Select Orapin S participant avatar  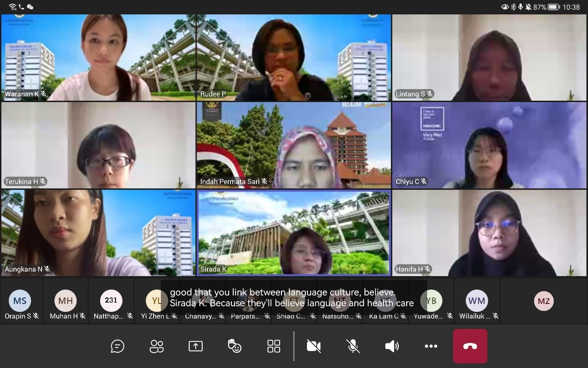(x=20, y=301)
